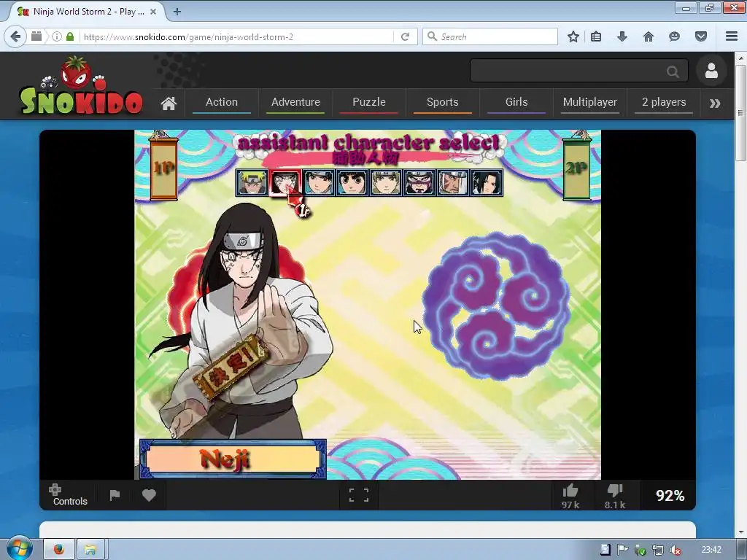This screenshot has height=560, width=747.
Task: Click the scrollbar down arrow
Action: coord(740,532)
